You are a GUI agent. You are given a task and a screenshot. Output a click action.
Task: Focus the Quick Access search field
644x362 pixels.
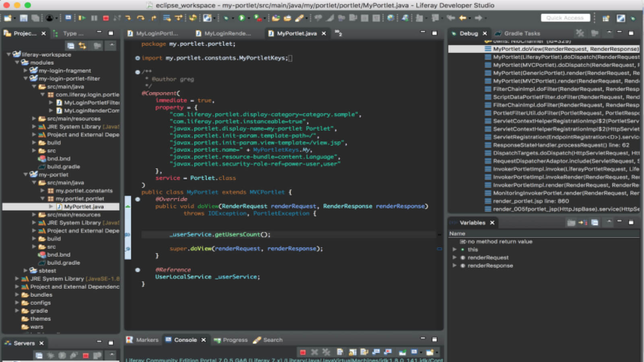pos(566,18)
